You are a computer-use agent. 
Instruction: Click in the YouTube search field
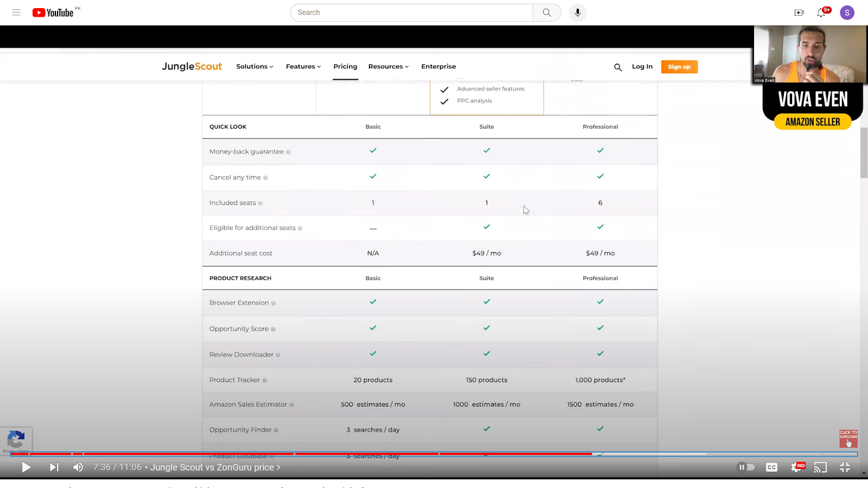coord(411,12)
